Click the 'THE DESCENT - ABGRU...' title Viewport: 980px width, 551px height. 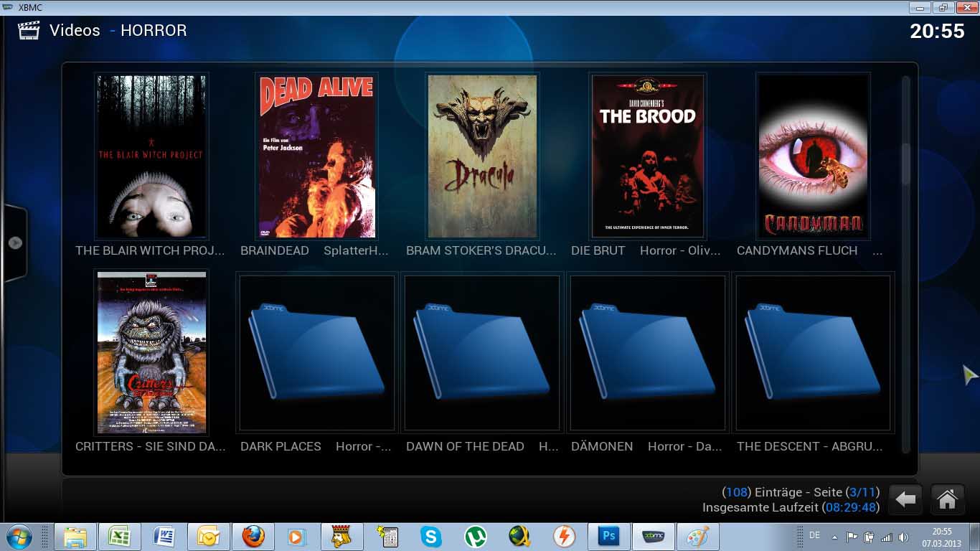tap(810, 446)
